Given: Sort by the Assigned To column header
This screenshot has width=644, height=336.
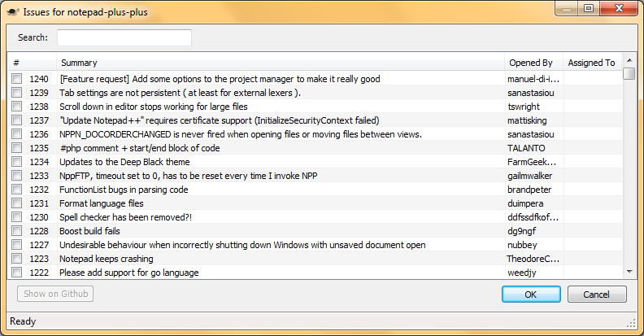Looking at the screenshot, I should [592, 63].
